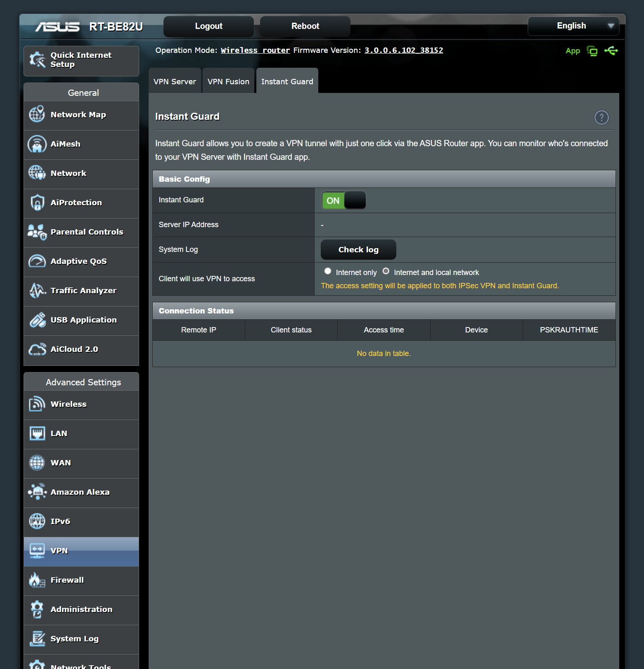This screenshot has height=669, width=644.
Task: Click the USB status icon in header
Action: tap(611, 50)
